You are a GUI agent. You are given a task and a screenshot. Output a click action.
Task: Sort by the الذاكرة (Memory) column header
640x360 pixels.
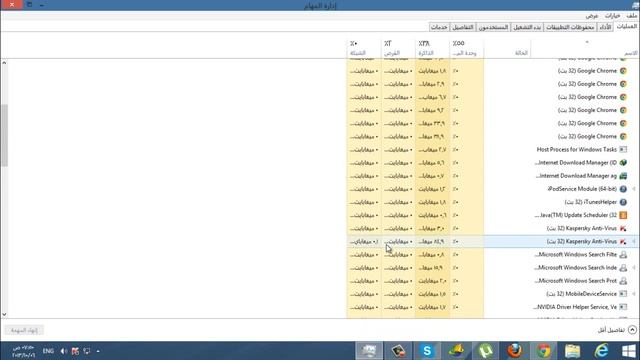(x=432, y=48)
